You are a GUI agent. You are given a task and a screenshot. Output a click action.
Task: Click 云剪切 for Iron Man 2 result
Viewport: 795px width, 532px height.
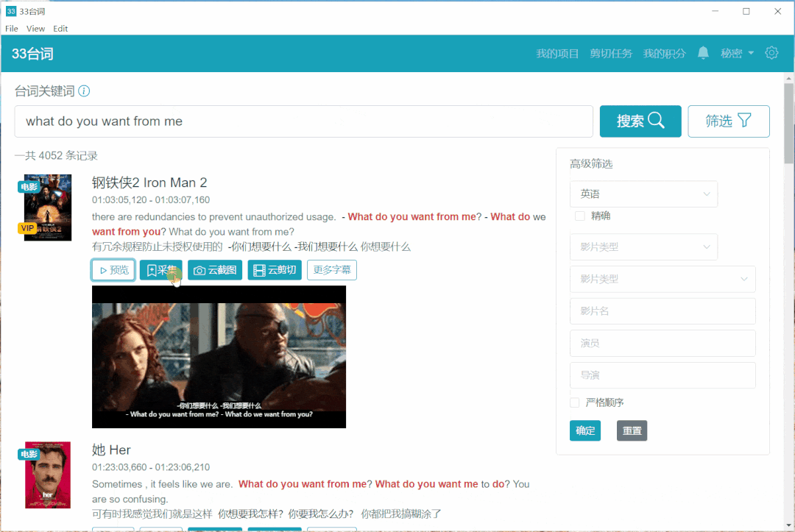pos(275,270)
